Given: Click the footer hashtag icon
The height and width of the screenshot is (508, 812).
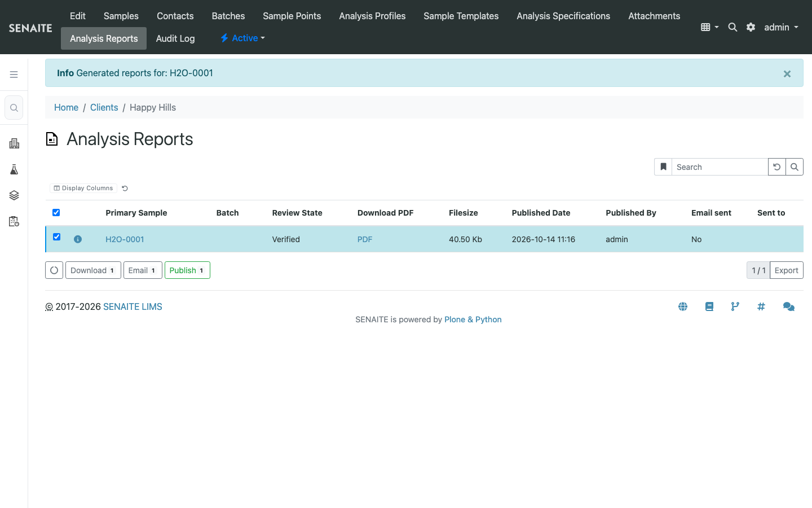Looking at the screenshot, I should coord(761,306).
